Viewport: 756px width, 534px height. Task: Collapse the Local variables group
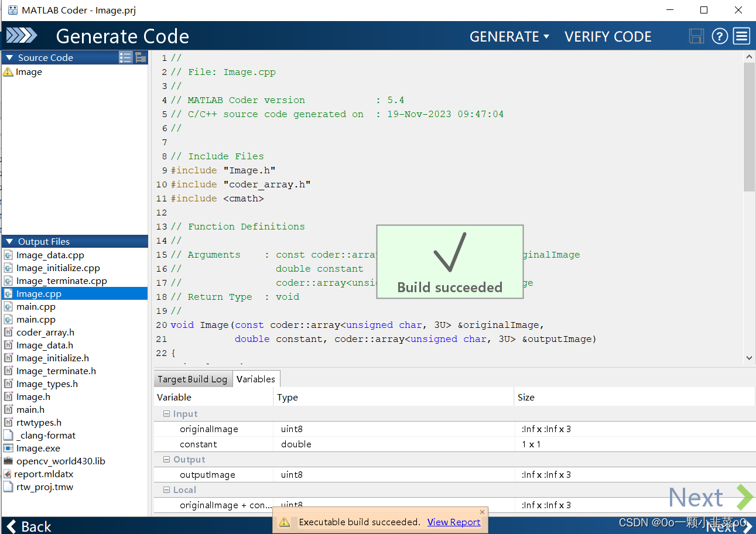(x=167, y=490)
